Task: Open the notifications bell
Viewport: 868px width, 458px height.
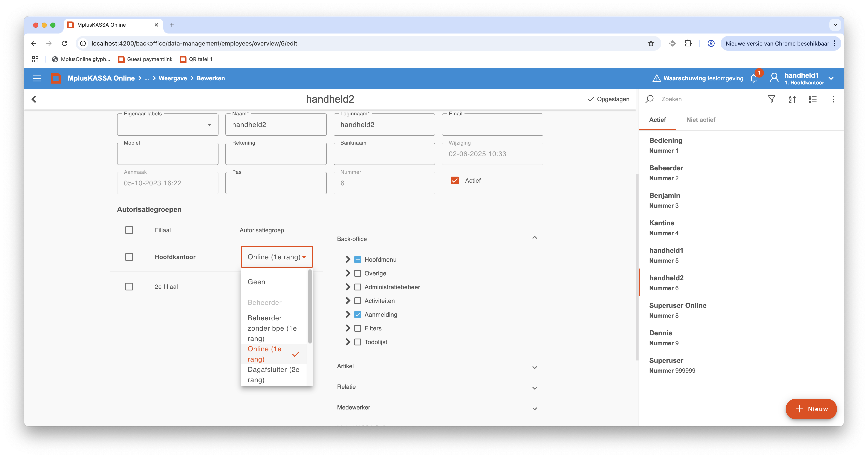Action: point(754,78)
